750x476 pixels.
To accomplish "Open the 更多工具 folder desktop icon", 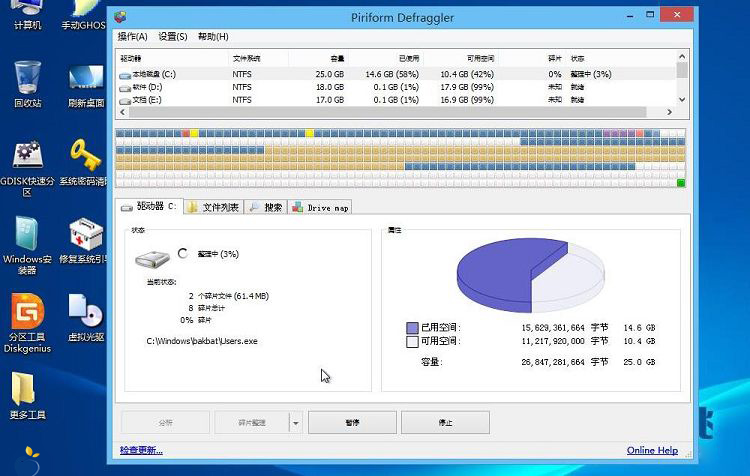I will 27,396.
